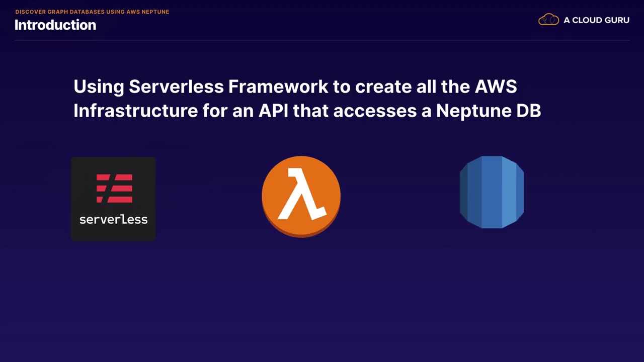
Task: Click 'DISCOVER GRAPH DATABASES USING AWS NEPTUNE' header
Action: pos(92,12)
